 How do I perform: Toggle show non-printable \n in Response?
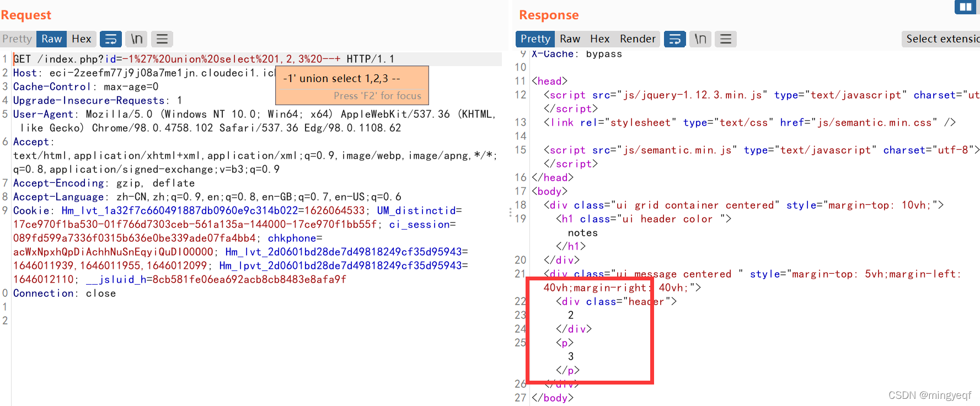click(x=700, y=39)
